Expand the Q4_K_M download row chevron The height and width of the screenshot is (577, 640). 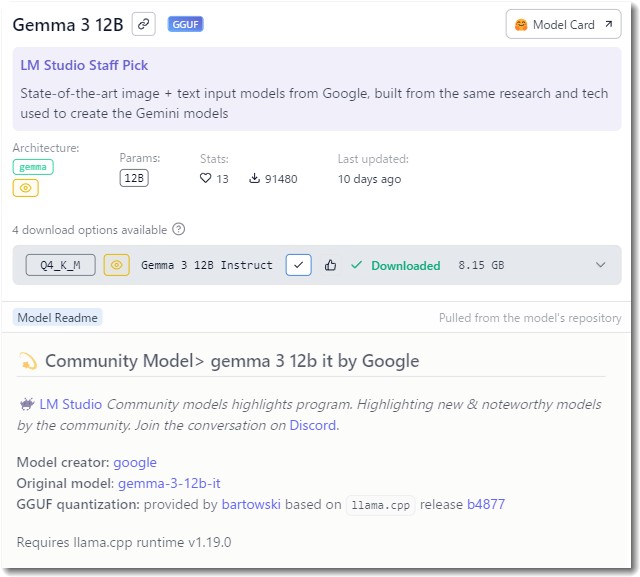(x=600, y=265)
